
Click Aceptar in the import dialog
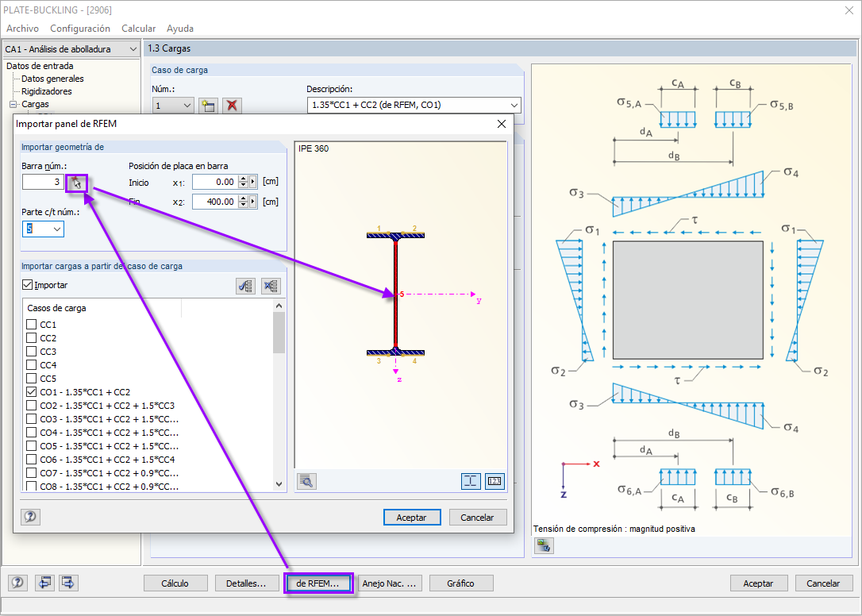click(412, 517)
